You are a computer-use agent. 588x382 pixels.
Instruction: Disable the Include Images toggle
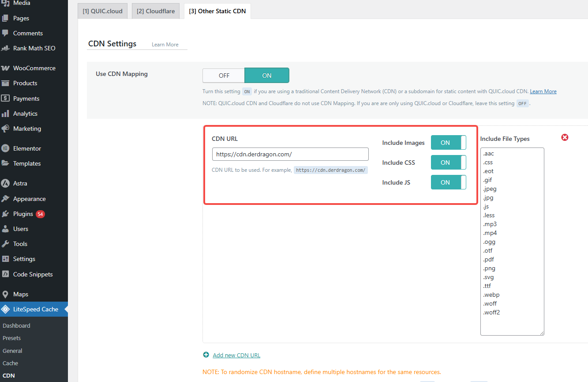[x=449, y=142]
